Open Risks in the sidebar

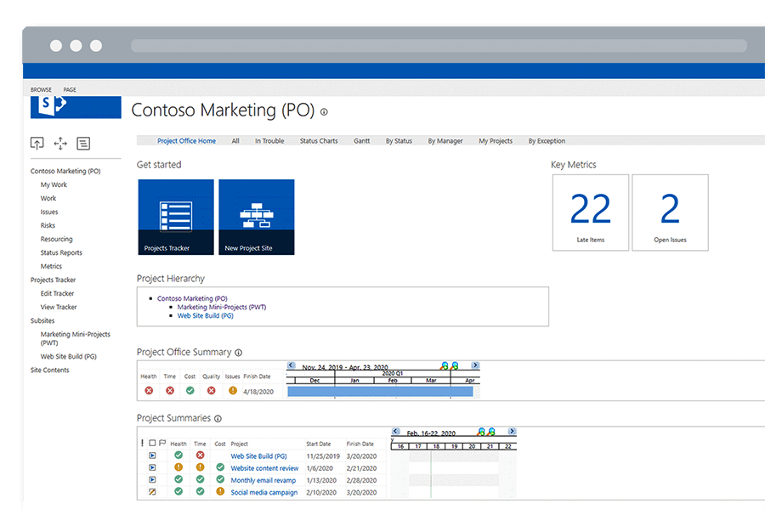click(x=48, y=225)
